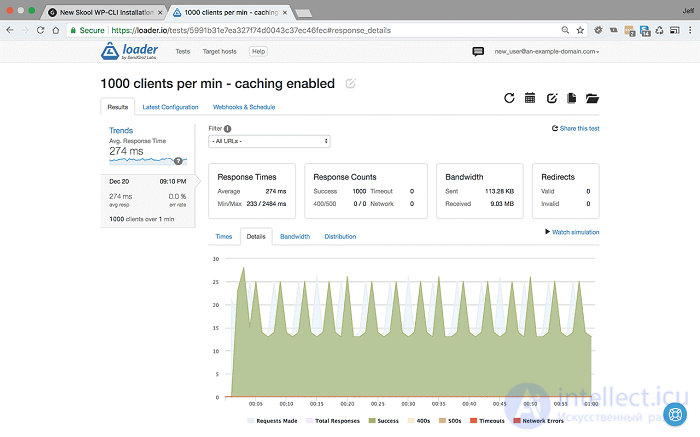This screenshot has height=437, width=700.
Task: Open a new browser tab
Action: [304, 13]
